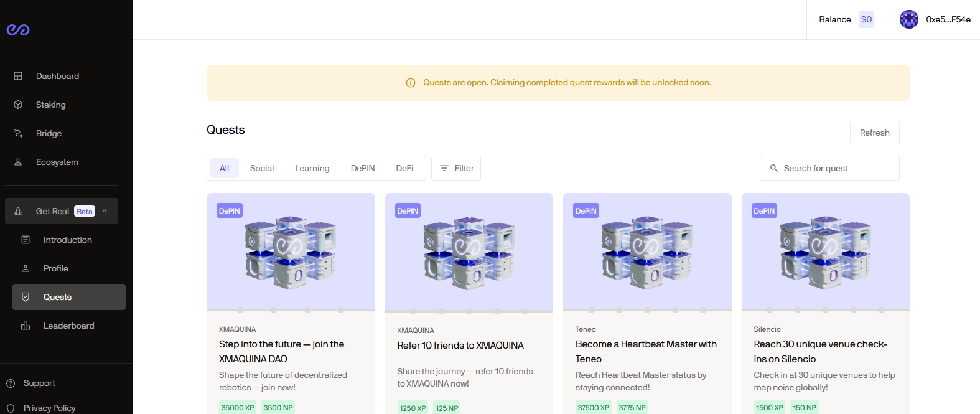Click the Leaderboard podium icon
Screen dimensions: 980x414
(x=26, y=326)
